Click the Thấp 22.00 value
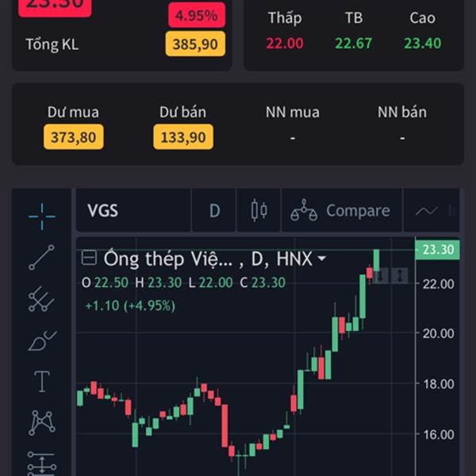The width and height of the screenshot is (476, 476). [x=285, y=43]
